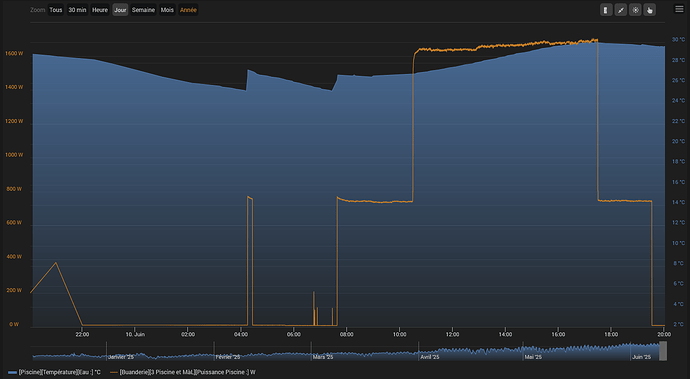
Task: Set zoom range to 30 min
Action: coord(77,10)
